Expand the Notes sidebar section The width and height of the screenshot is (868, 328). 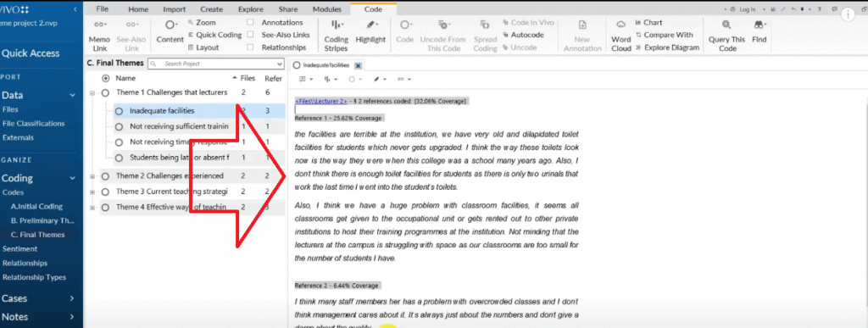72,318
